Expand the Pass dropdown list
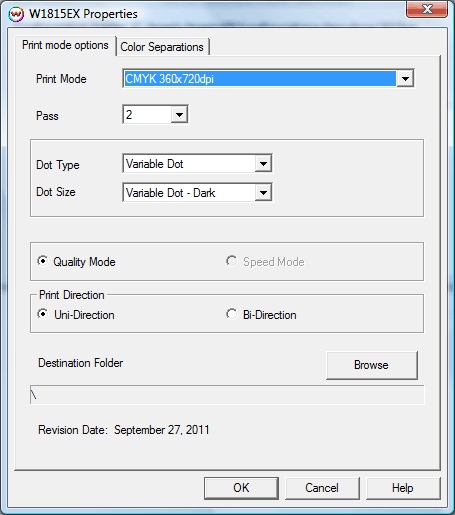 coord(179,115)
